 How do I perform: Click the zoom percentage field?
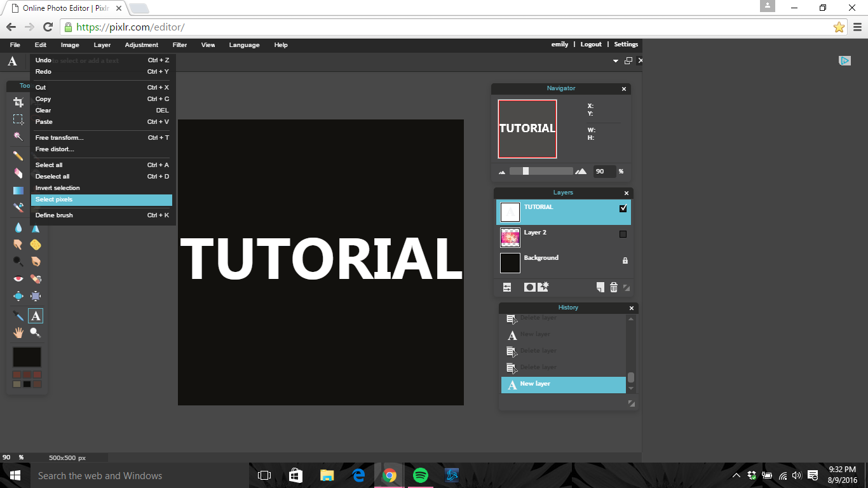coord(604,172)
